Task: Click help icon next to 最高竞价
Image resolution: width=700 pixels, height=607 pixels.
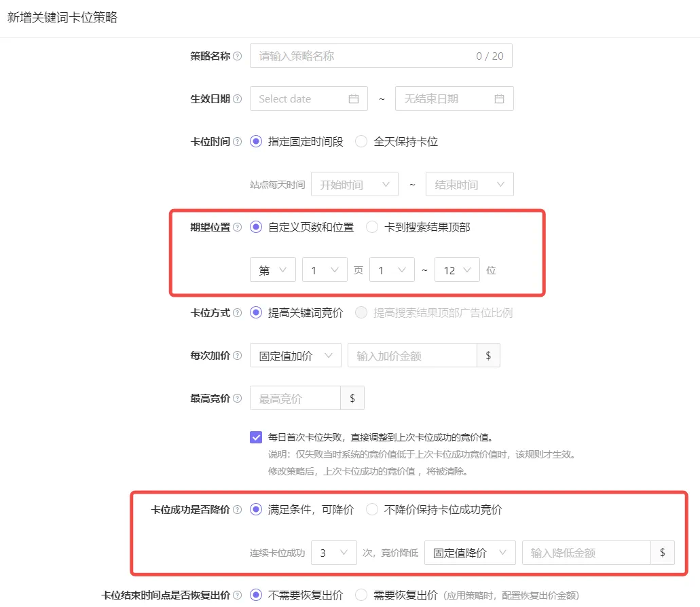Action: [x=238, y=399]
